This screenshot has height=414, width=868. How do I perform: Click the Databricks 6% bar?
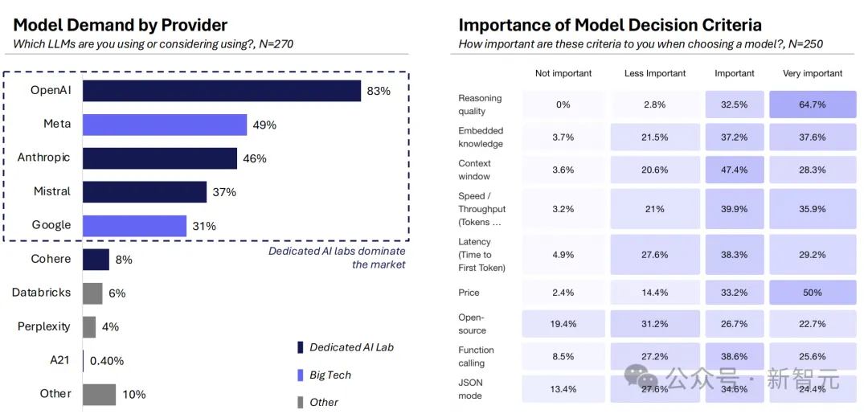click(93, 293)
